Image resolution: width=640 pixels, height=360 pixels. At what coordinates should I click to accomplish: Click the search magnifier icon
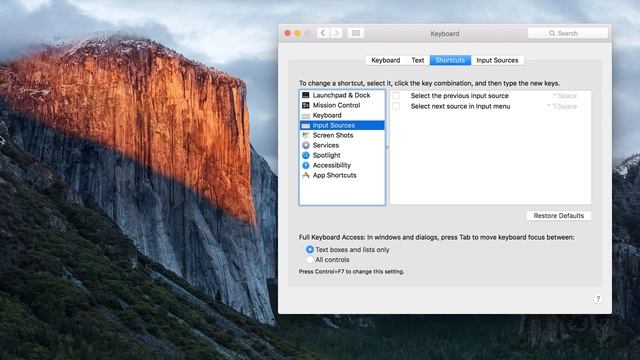pos(552,33)
